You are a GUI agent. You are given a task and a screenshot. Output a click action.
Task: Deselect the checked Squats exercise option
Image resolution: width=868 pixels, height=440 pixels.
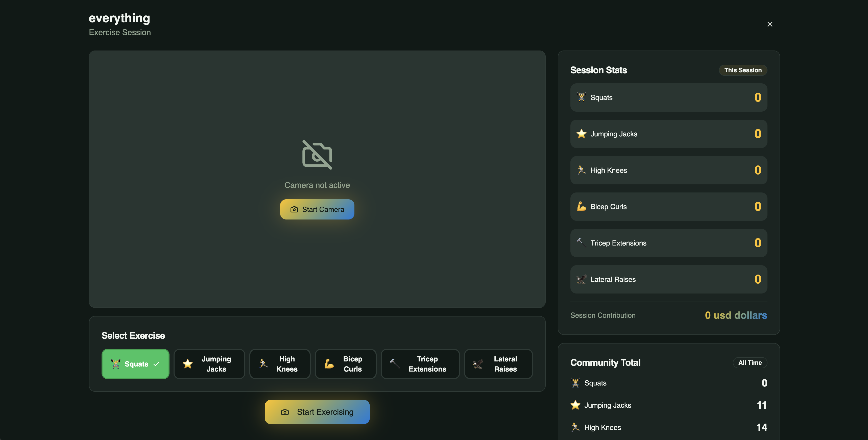coord(135,364)
